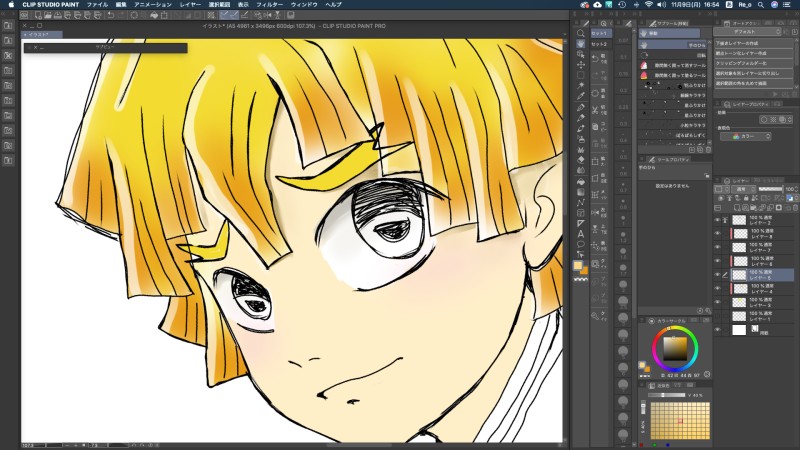Open Spotlight search in macOS menu bar
This screenshot has height=450, width=800.
pyautogui.click(x=761, y=5)
